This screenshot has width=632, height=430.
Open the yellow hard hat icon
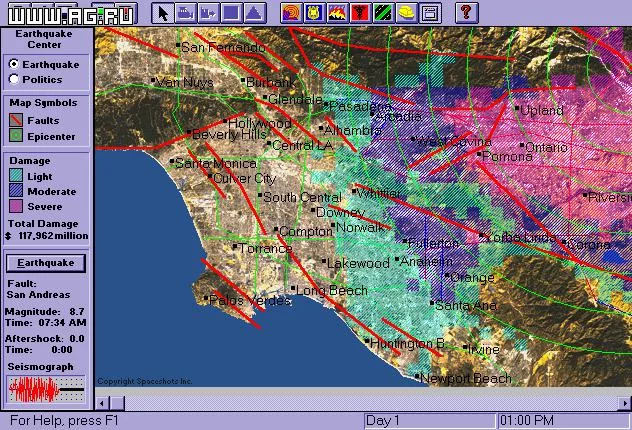(406, 13)
